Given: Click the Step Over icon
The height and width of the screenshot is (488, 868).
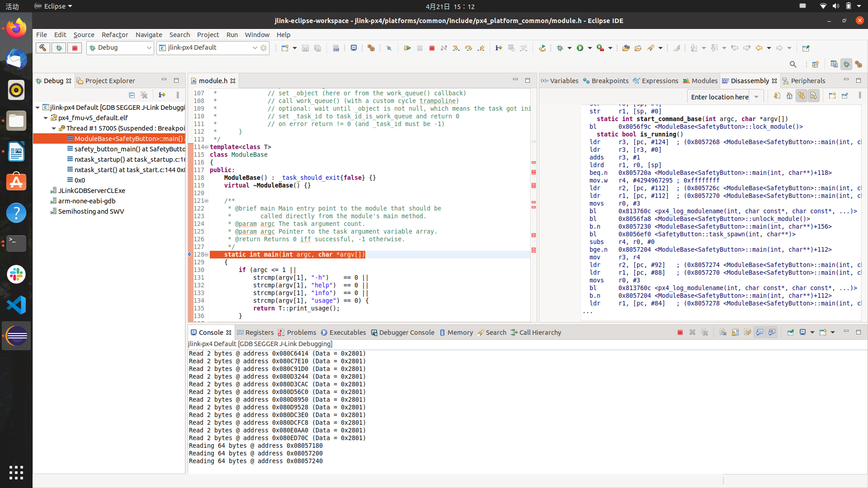Looking at the screenshot, I should (x=468, y=48).
